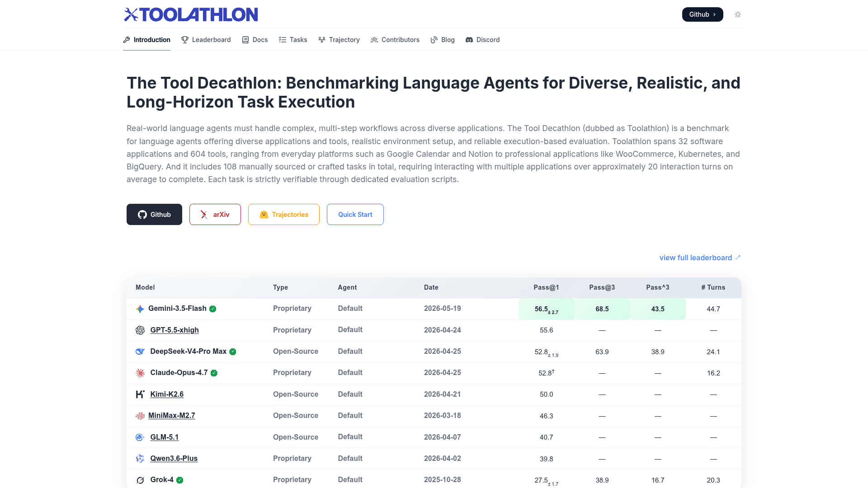Click the wrench icon beside Introduction
Screen dimensions: 868x488
[127, 40]
